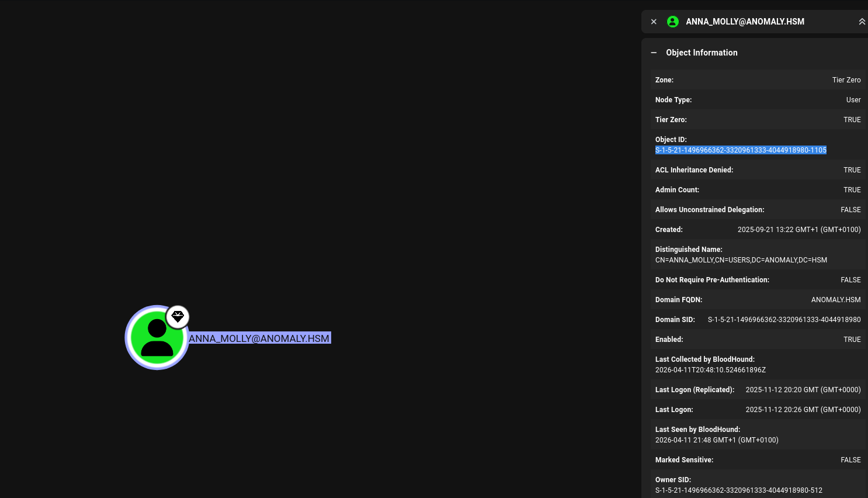Click the ANNA_MOLLY@ANOMALY.HSM graph node label

(259, 338)
